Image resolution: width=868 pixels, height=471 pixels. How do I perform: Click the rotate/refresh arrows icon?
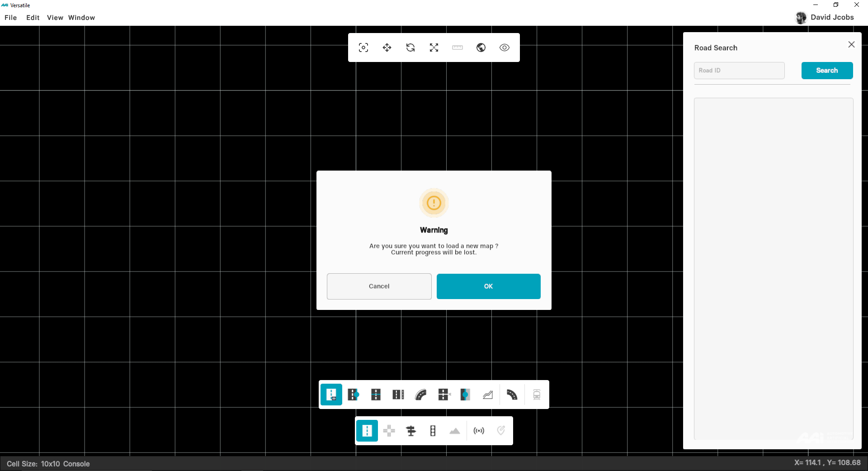point(410,48)
